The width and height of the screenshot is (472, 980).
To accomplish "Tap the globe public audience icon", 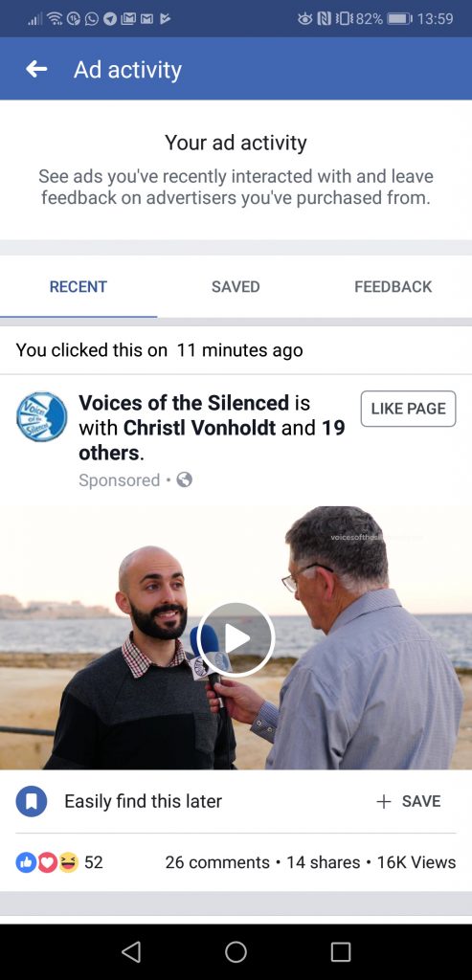I will pyautogui.click(x=185, y=480).
